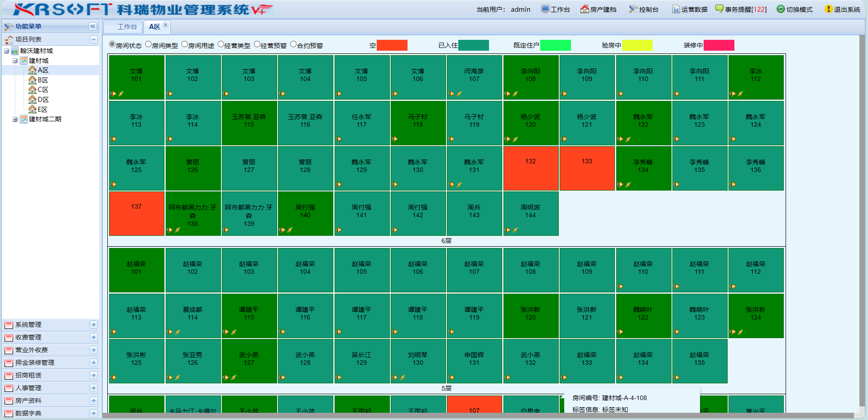Select 经营预警 radio button
This screenshot has height=420, width=868.
point(257,44)
